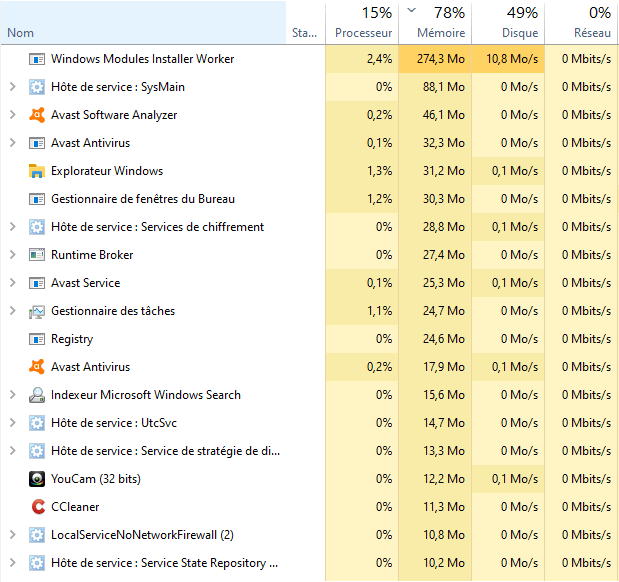Click the Indexeur Microsoft Windows Search icon
Viewport: 619px width, 582px height.
click(37, 395)
